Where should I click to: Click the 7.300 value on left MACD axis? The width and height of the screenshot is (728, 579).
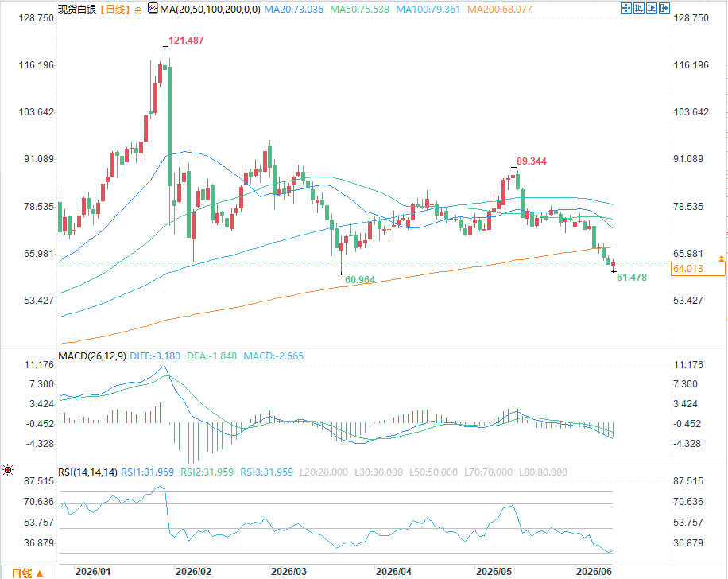coord(42,384)
